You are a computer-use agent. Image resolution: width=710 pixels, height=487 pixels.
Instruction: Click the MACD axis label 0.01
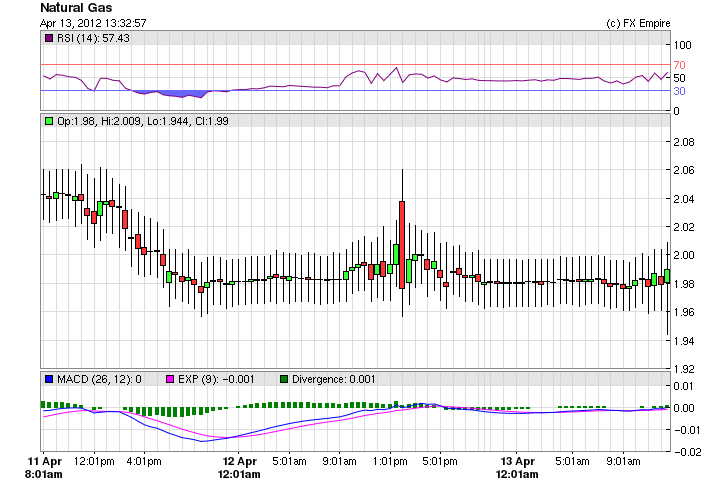684,386
